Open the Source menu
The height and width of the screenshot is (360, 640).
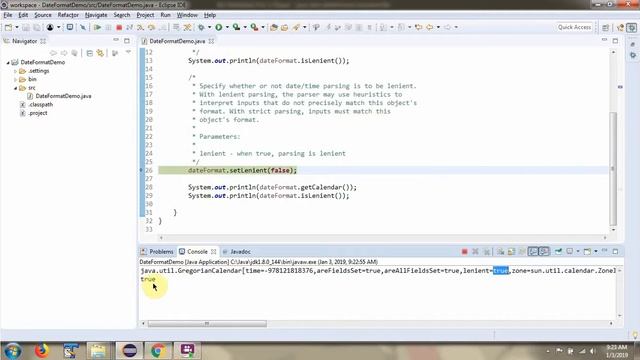tap(43, 15)
